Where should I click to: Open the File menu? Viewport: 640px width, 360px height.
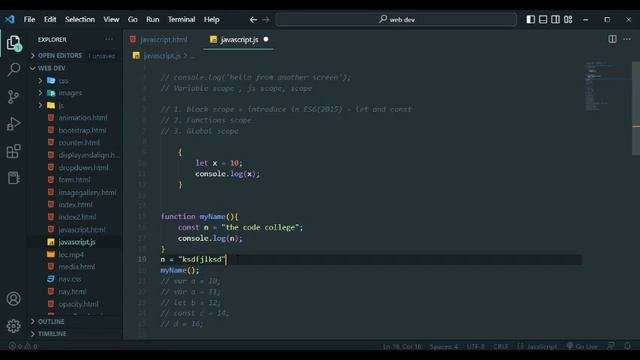pyautogui.click(x=29, y=20)
